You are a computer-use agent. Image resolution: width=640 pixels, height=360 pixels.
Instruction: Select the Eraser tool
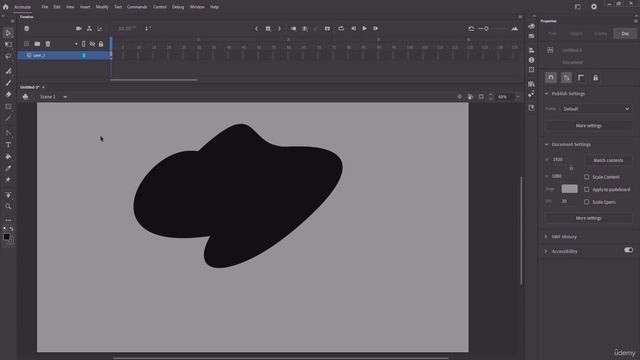coord(8,94)
